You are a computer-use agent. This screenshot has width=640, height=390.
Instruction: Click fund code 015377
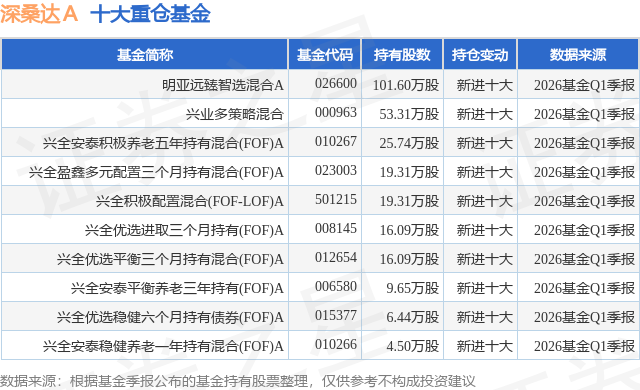pyautogui.click(x=336, y=315)
